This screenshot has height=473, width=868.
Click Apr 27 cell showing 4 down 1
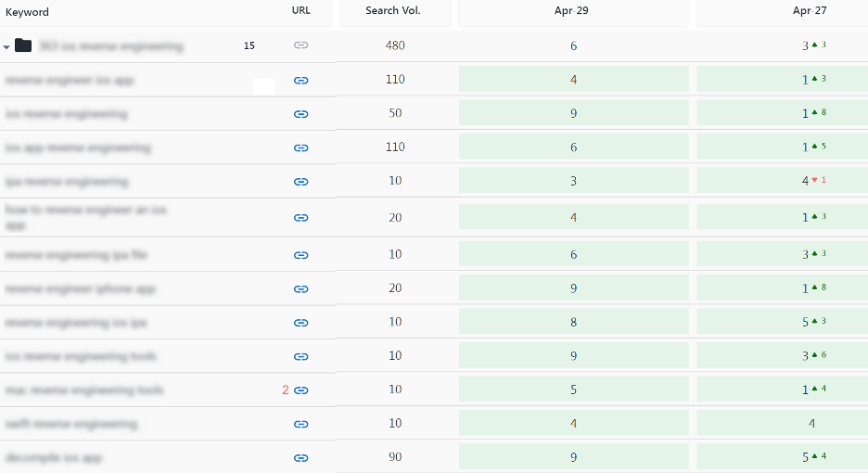click(x=782, y=181)
